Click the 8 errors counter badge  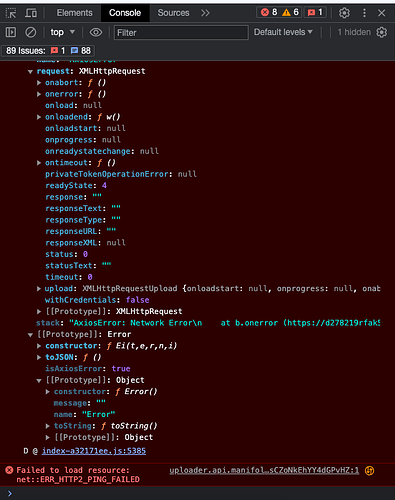click(269, 12)
